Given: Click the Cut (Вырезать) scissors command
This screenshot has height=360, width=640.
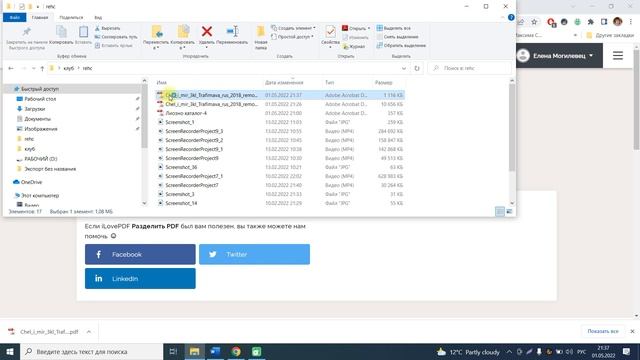Looking at the screenshot, I should [107, 28].
